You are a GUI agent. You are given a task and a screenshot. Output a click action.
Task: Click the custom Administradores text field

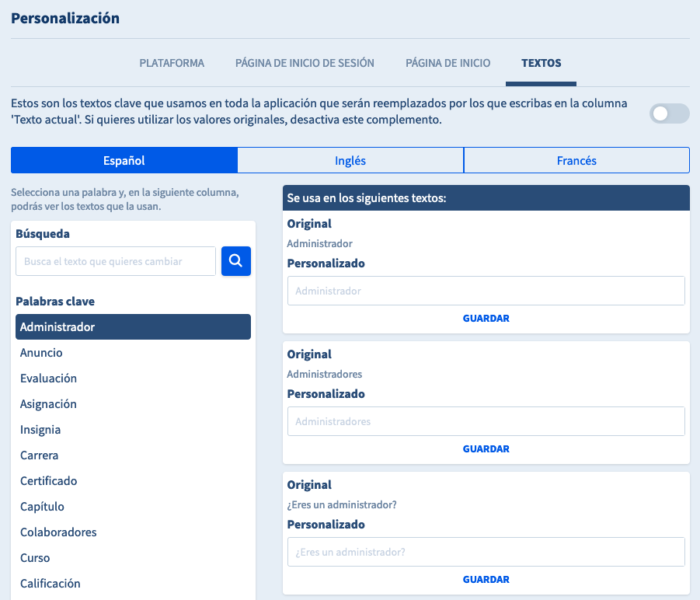tap(486, 421)
